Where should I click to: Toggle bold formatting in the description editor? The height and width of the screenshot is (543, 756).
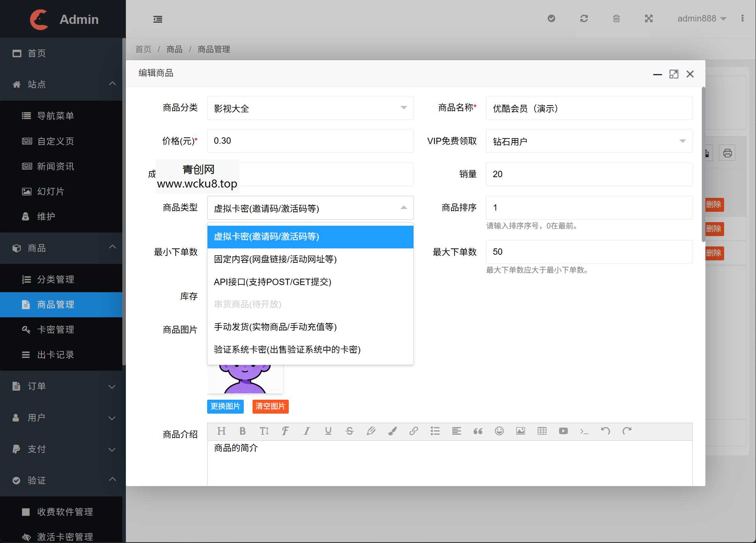pos(243,431)
